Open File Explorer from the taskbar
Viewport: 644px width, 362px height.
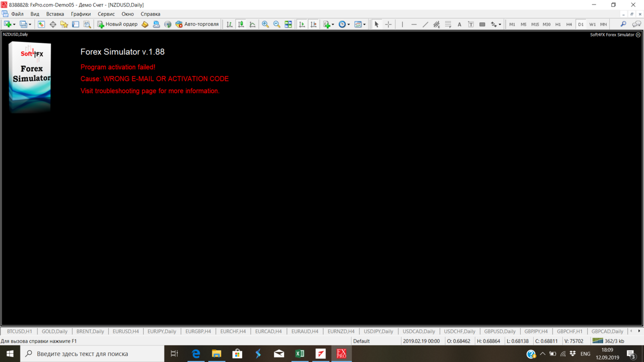click(x=216, y=354)
